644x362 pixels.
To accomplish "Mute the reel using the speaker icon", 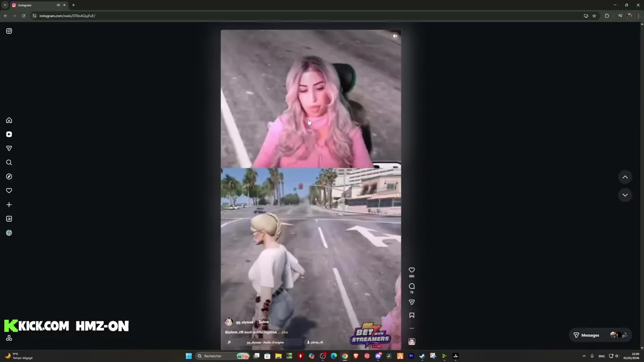I will (395, 36).
